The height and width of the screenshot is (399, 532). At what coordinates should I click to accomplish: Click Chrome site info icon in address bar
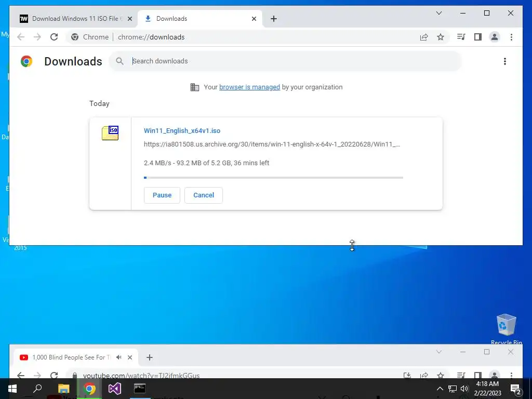tap(75, 37)
